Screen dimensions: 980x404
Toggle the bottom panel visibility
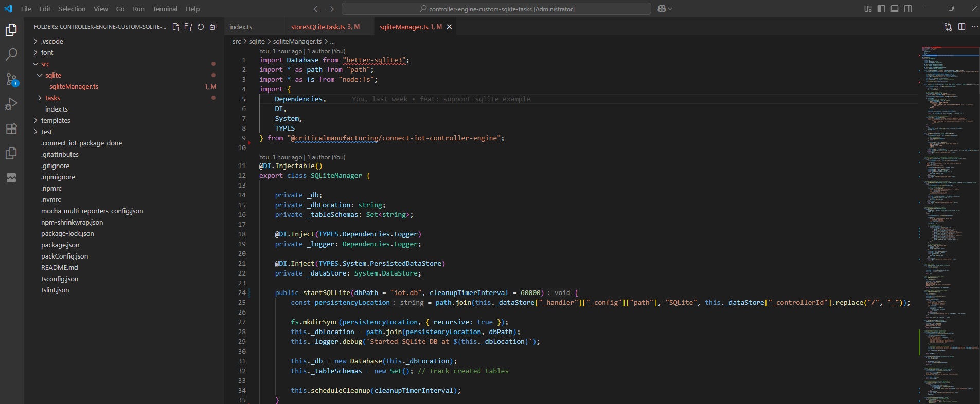(x=895, y=9)
